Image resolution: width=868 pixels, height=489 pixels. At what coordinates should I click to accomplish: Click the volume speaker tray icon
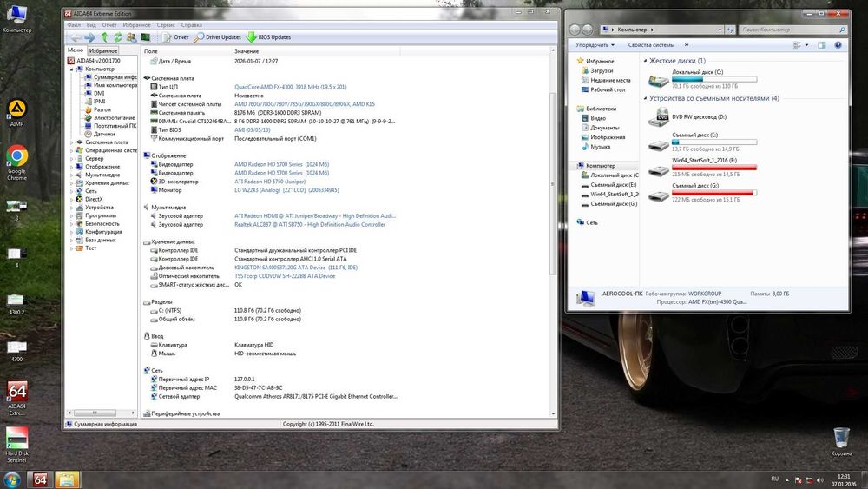coord(820,480)
